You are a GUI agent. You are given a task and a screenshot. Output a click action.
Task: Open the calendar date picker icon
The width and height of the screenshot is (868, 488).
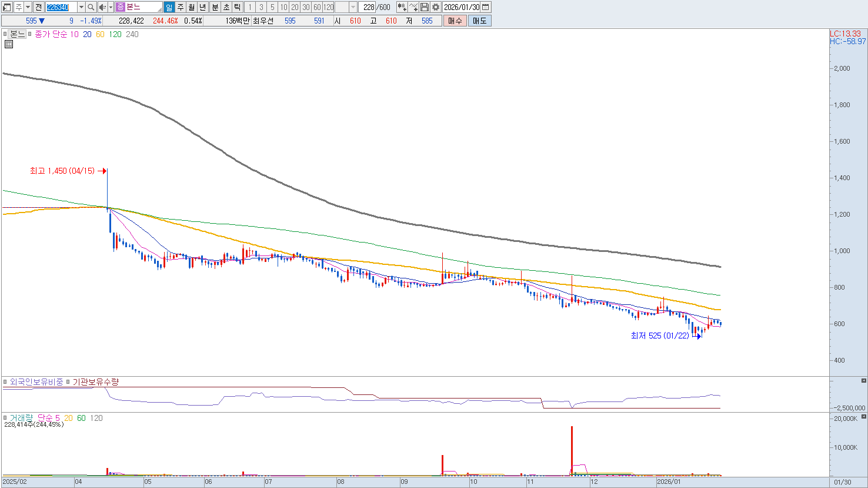click(486, 7)
